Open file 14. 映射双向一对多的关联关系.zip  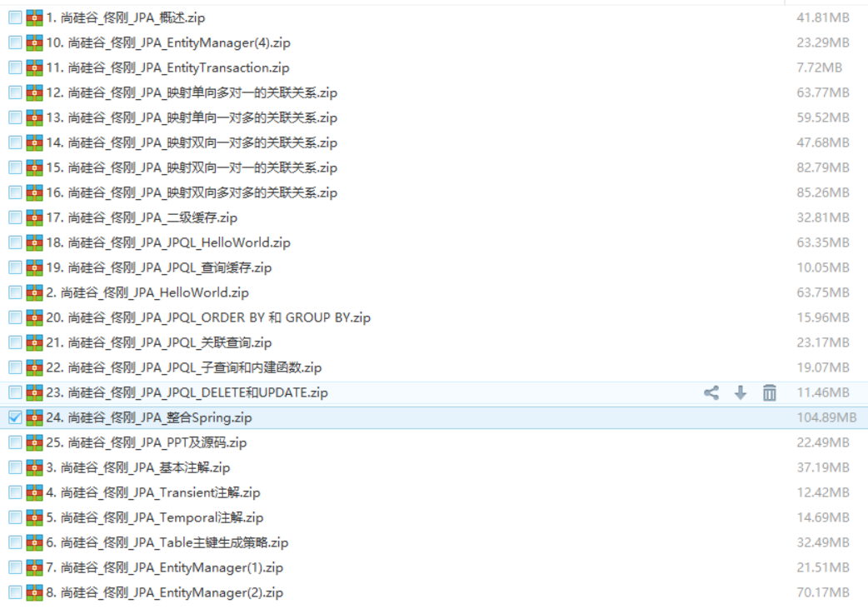click(192, 142)
